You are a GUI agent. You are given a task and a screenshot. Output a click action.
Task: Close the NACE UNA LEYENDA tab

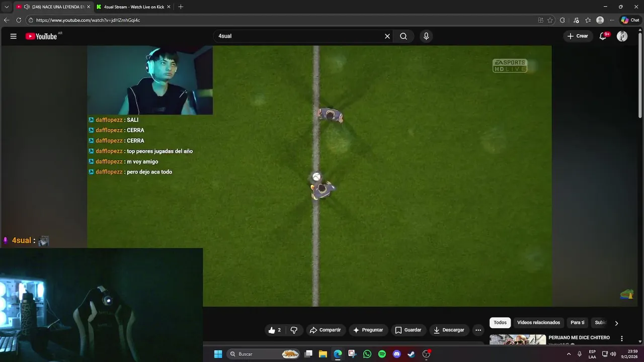coord(89,7)
